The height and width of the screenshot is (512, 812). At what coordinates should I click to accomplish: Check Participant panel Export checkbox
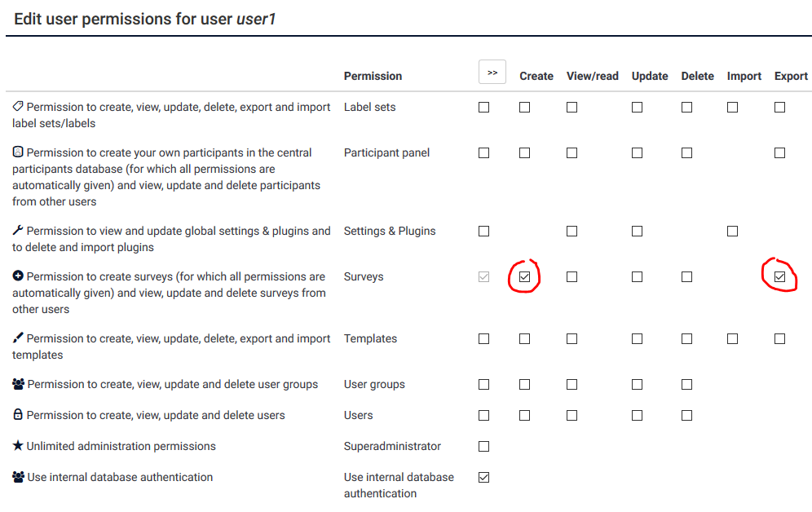tap(779, 153)
